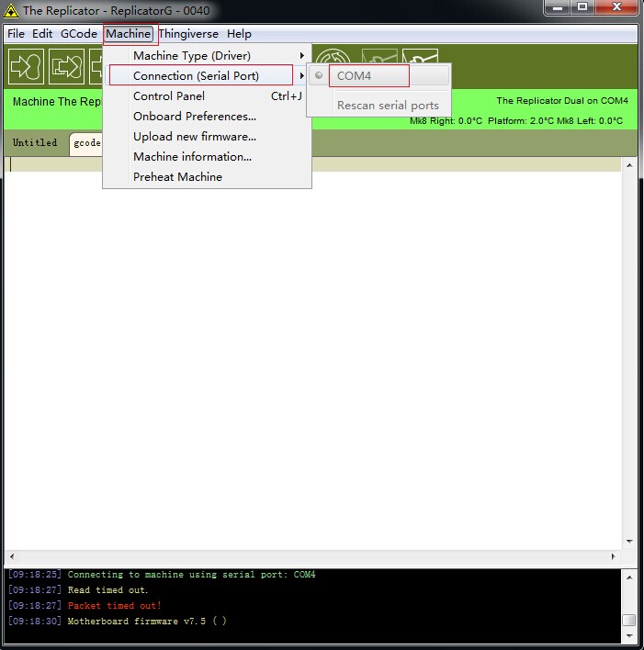644x650 pixels.
Task: Click the console scrollbar down arrow
Action: [x=629, y=636]
